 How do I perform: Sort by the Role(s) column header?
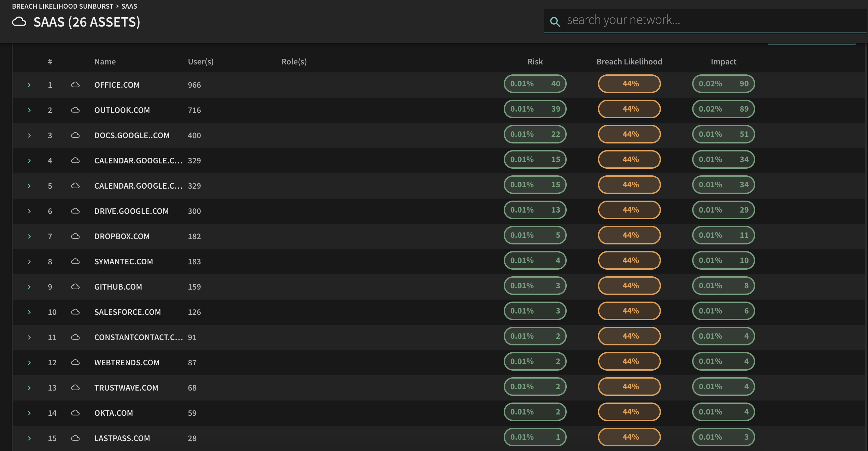click(x=294, y=62)
